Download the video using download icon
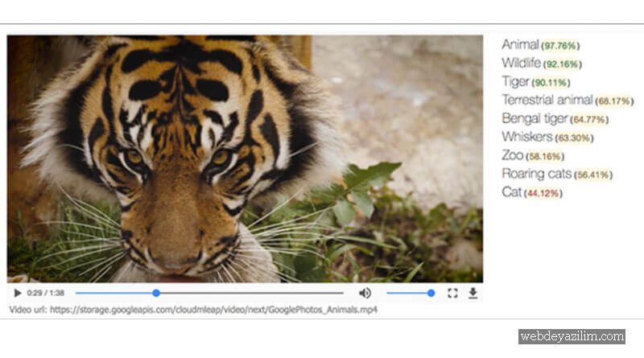The width and height of the screenshot is (644, 358). 473,294
